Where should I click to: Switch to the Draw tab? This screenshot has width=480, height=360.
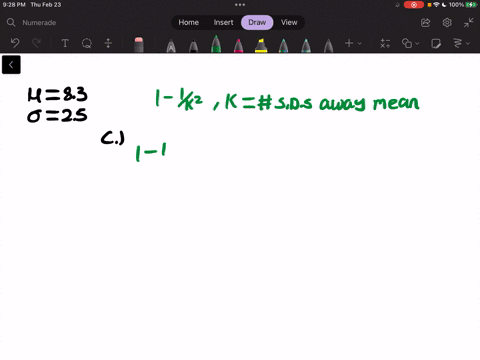coord(257,22)
